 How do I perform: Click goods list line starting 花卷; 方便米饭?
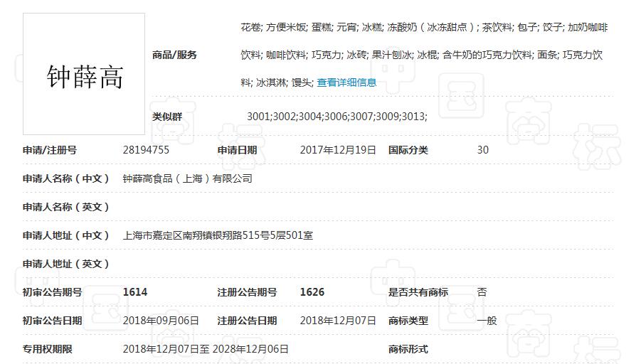coord(424,28)
